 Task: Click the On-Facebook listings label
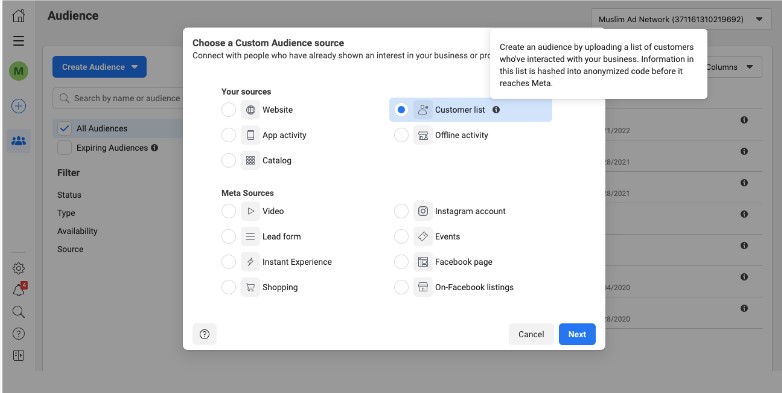(474, 287)
